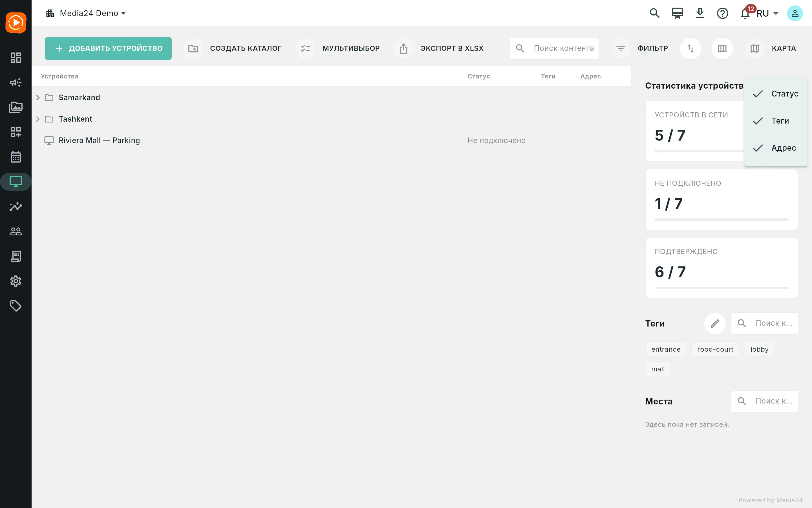This screenshot has width=812, height=508.
Task: Click the create catalog folder icon
Action: pyautogui.click(x=193, y=48)
